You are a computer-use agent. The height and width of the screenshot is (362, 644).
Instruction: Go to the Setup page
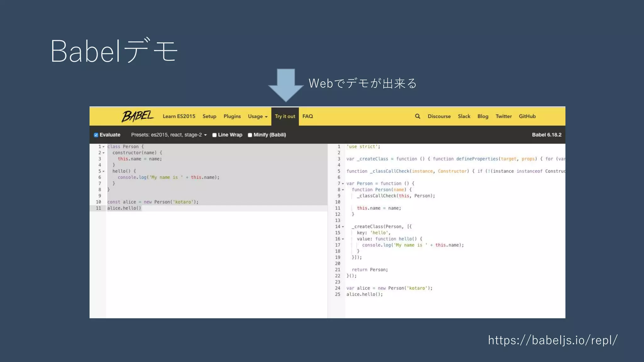(209, 116)
